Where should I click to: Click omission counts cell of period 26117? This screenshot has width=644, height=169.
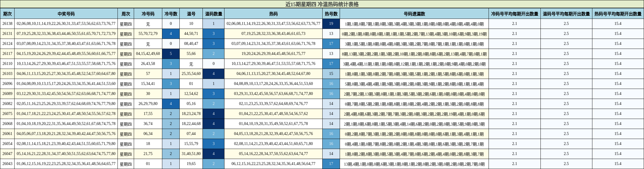pos(414,54)
